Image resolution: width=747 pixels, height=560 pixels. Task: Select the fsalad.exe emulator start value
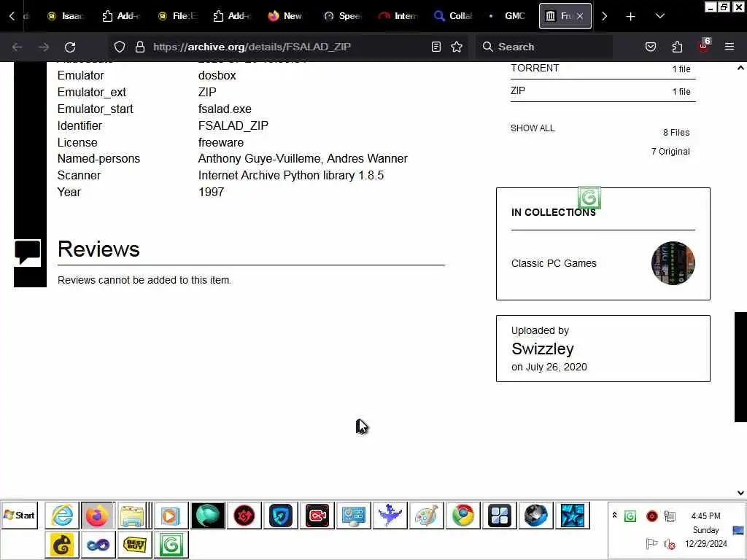pos(225,109)
